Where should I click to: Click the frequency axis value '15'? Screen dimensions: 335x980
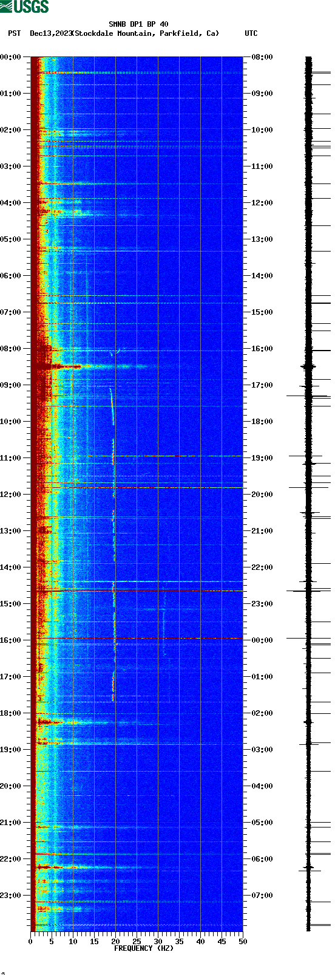click(94, 942)
